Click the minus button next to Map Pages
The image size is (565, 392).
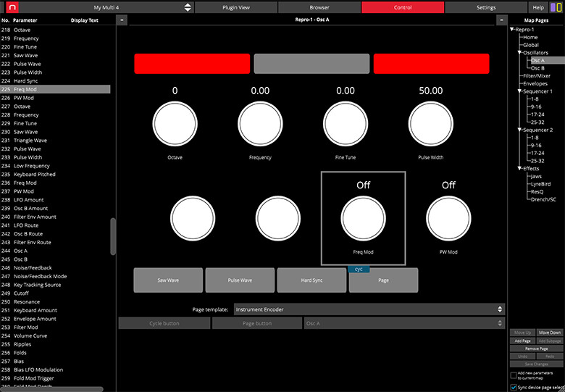tap(501, 20)
